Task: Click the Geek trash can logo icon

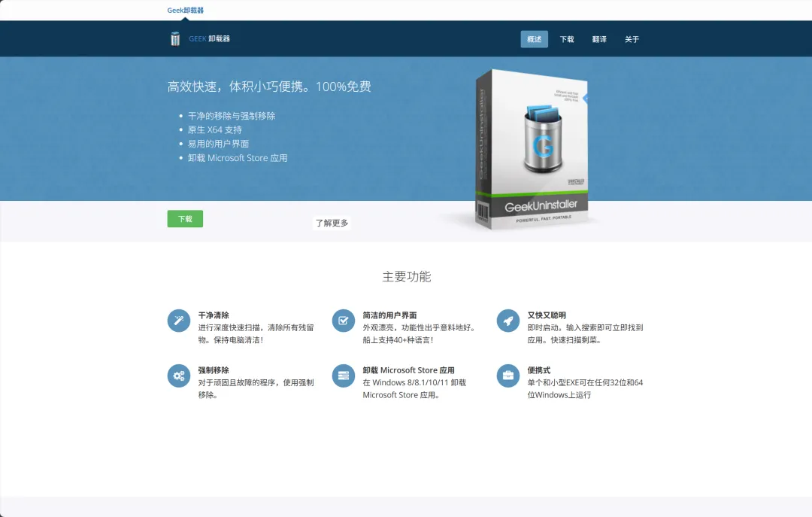Action: [175, 39]
